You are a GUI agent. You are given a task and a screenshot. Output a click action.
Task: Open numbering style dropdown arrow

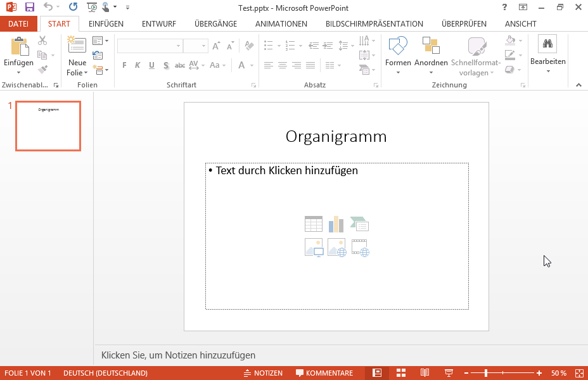pos(300,46)
